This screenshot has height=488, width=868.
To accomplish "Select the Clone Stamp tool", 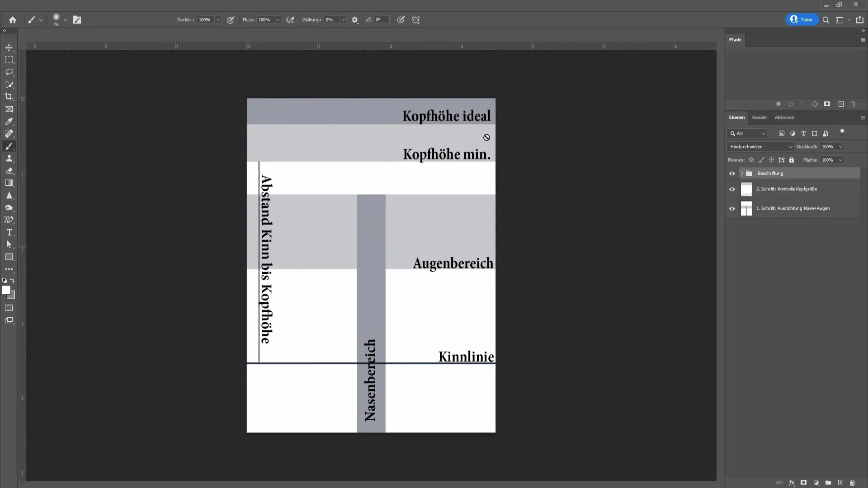I will click(x=9, y=159).
